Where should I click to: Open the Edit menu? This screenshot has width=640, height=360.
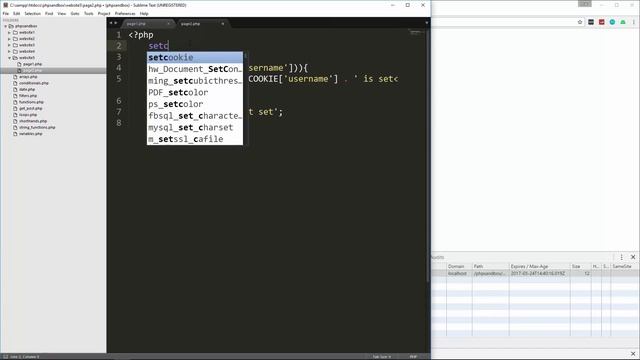(16, 13)
